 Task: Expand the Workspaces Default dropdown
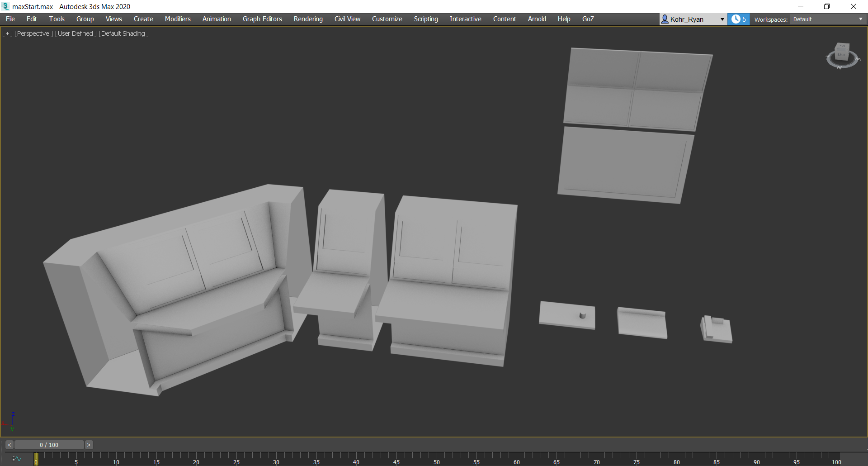[828, 19]
